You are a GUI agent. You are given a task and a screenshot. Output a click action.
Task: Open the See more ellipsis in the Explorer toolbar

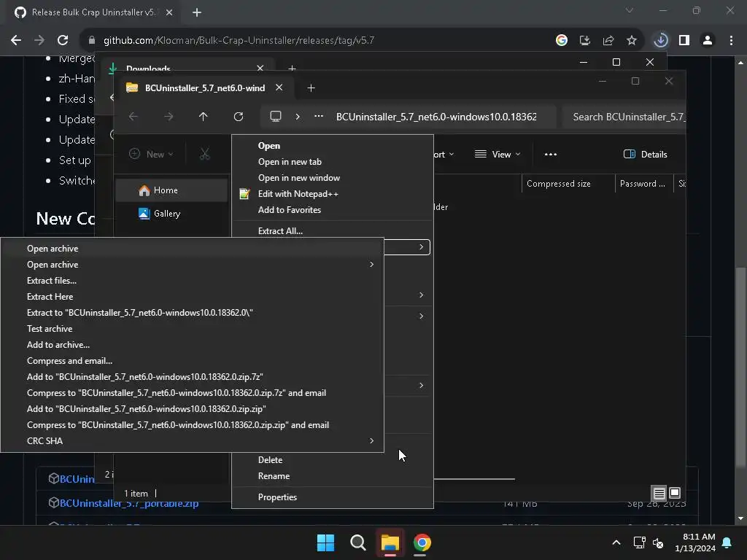pyautogui.click(x=551, y=155)
